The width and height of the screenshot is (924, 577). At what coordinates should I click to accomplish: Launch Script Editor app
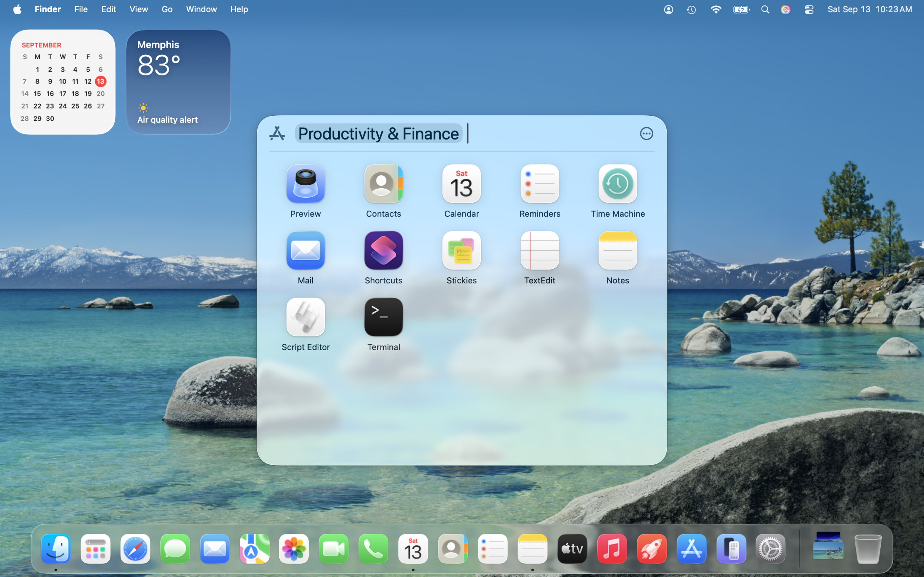click(305, 317)
